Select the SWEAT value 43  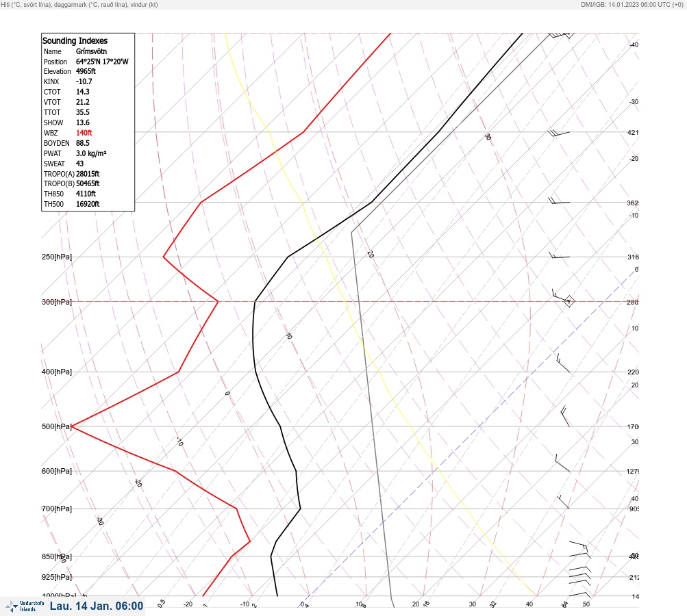[x=79, y=164]
